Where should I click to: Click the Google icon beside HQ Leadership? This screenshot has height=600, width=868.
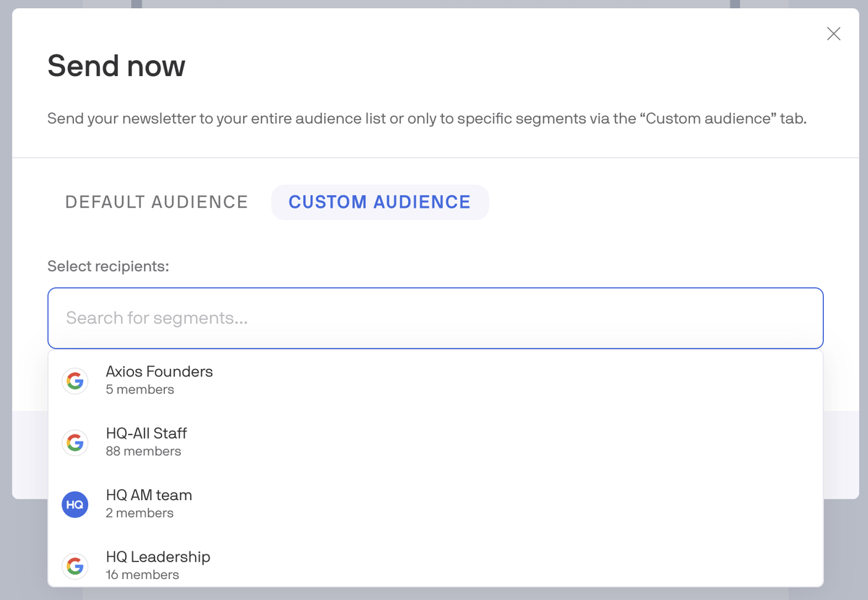click(x=75, y=566)
